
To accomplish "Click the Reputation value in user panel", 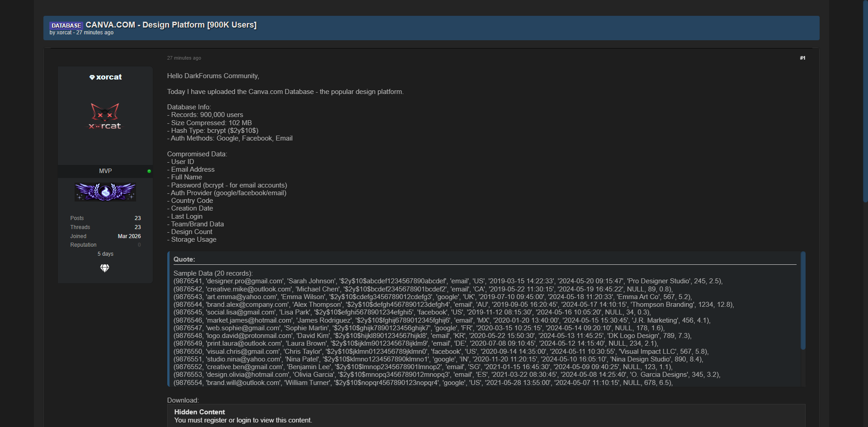I will point(139,245).
